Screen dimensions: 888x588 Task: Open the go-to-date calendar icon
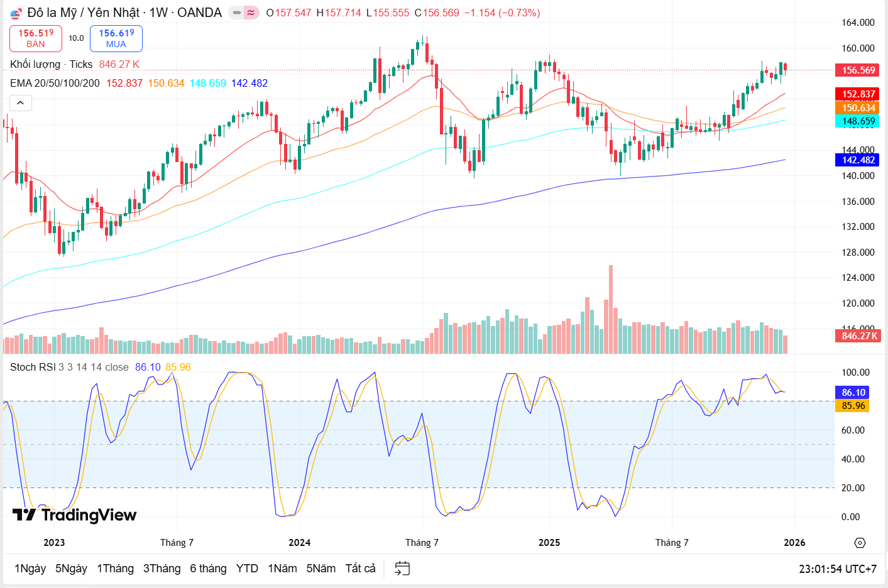tap(402, 569)
